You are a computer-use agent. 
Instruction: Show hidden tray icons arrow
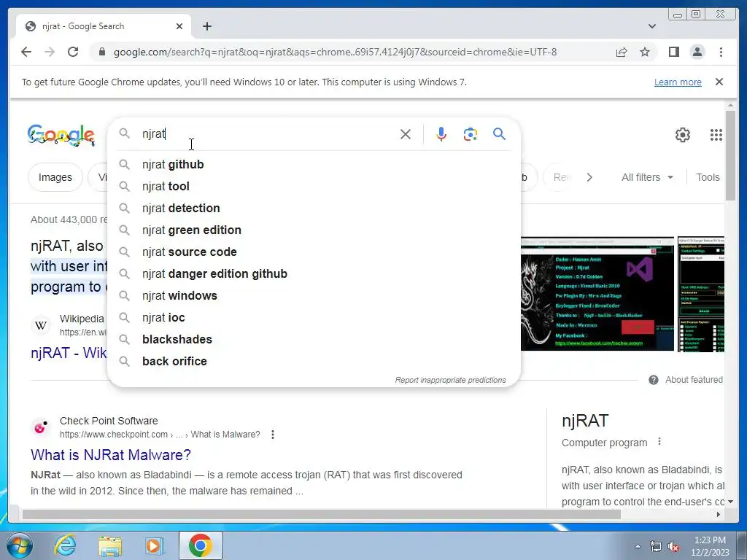click(x=638, y=546)
